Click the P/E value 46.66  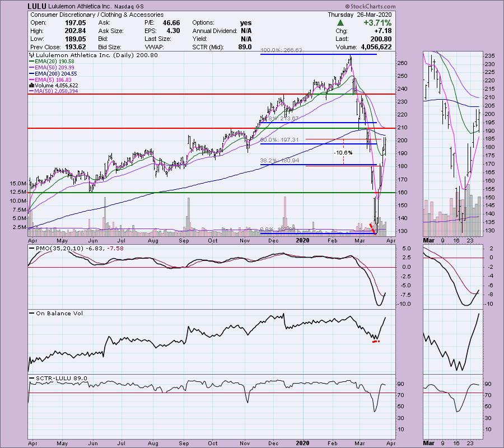(171, 23)
